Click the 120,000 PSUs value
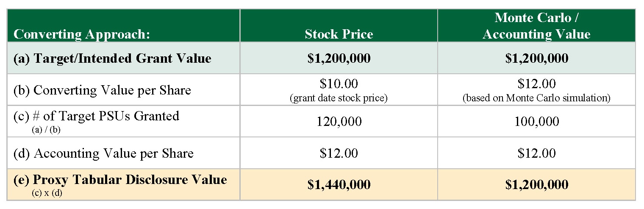 click(x=339, y=122)
